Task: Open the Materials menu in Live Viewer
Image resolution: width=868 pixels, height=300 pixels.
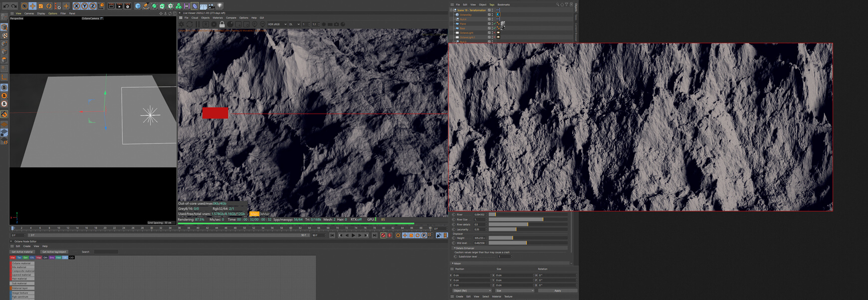Action: (x=217, y=18)
